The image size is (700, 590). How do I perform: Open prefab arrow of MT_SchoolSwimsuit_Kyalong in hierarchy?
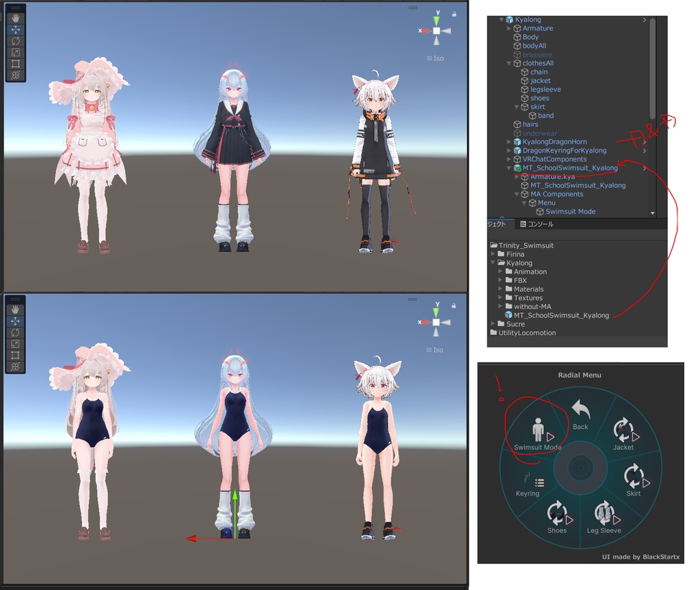click(644, 168)
